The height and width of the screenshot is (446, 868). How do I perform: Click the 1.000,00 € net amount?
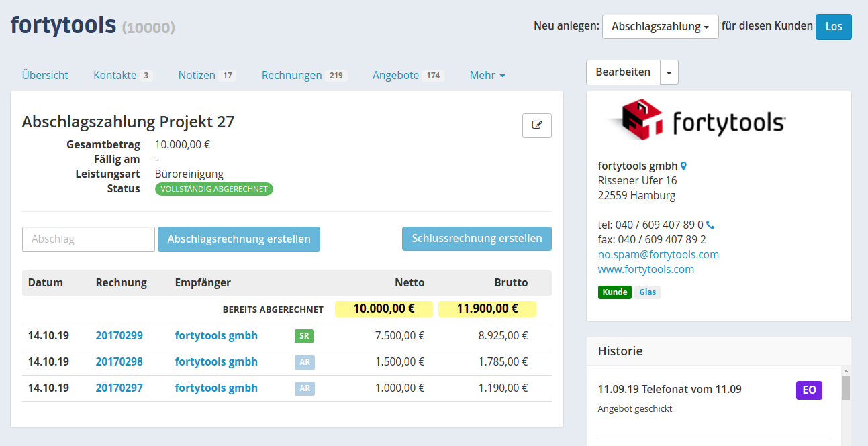[x=399, y=388]
